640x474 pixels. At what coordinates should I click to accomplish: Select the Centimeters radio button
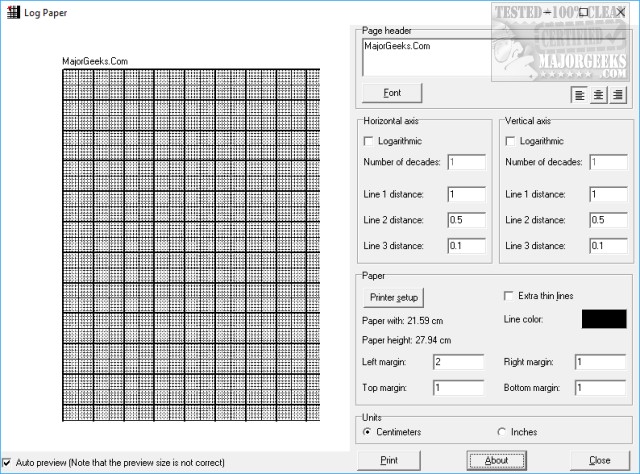coord(367,432)
